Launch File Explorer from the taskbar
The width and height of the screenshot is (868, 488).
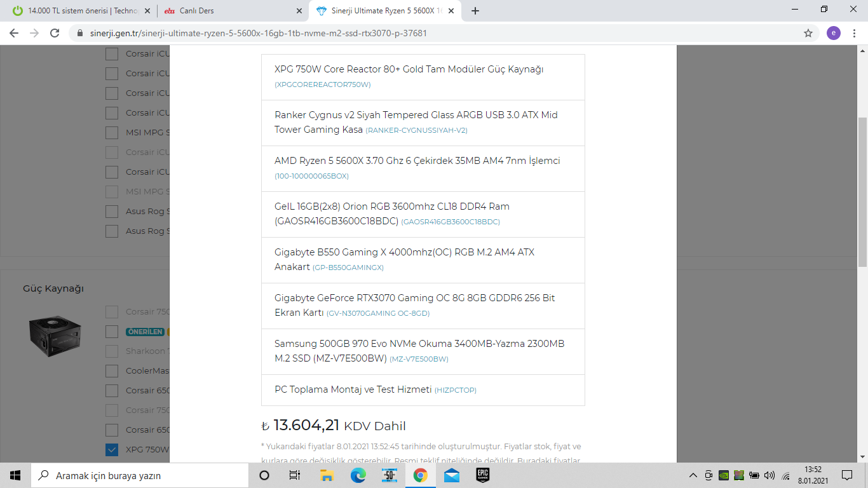pos(327,475)
